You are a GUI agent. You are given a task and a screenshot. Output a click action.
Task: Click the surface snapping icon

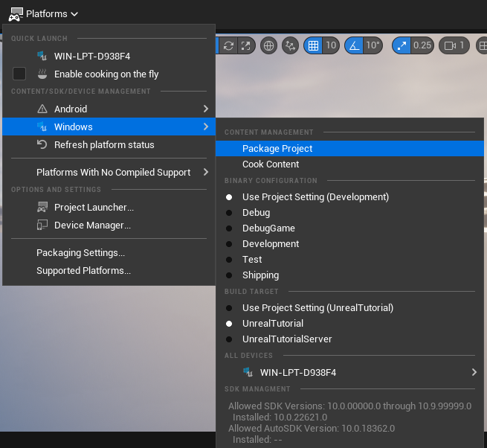coord(291,45)
